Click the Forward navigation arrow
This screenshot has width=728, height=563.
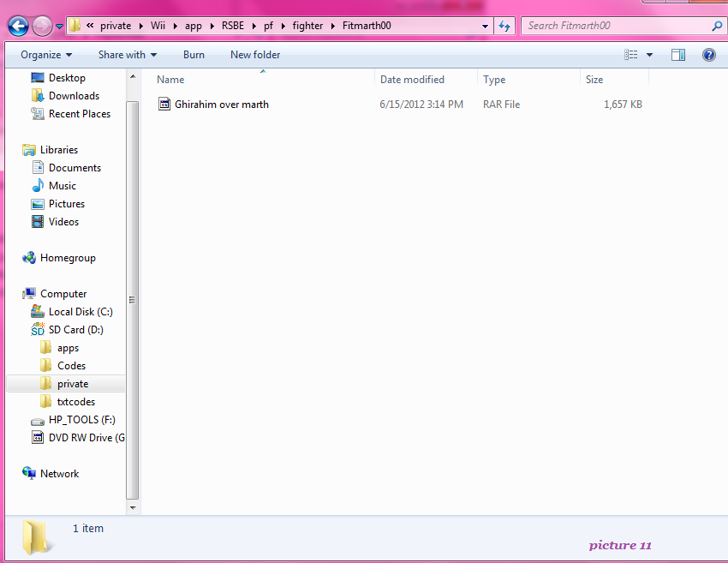tap(42, 26)
